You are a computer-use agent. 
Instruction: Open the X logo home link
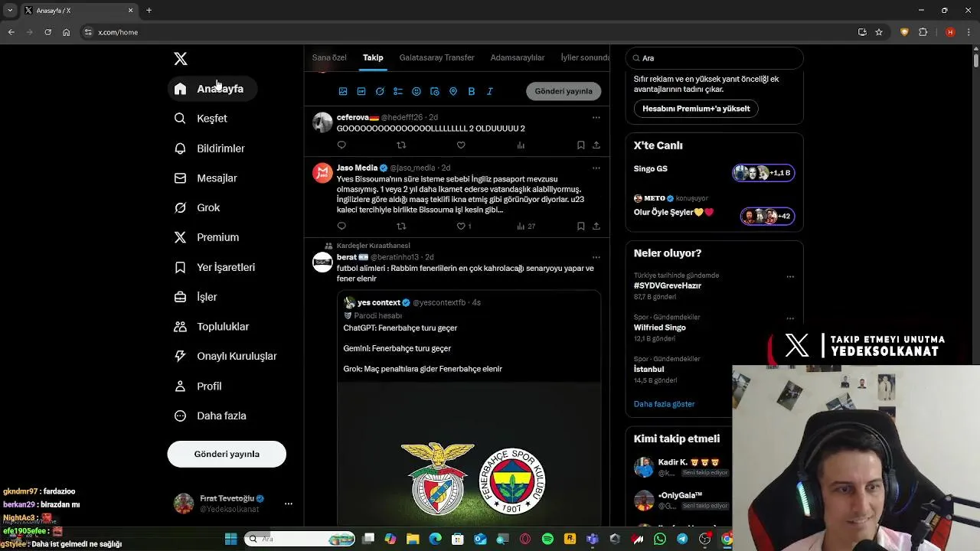[x=181, y=59]
